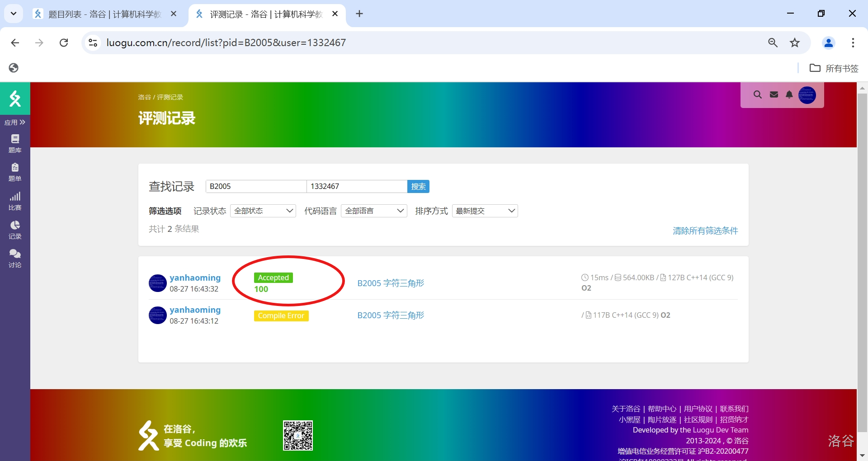Open the 排序方式 sort order dropdown
The height and width of the screenshot is (461, 868).
coord(485,211)
